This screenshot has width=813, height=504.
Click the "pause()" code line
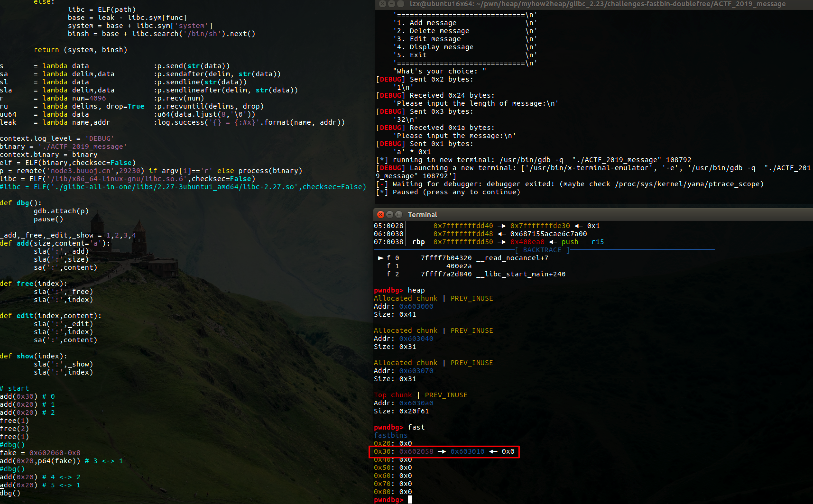point(48,219)
